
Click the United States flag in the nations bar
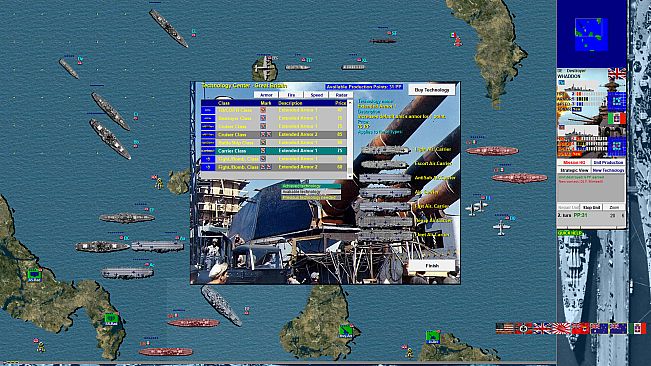pyautogui.click(x=505, y=328)
